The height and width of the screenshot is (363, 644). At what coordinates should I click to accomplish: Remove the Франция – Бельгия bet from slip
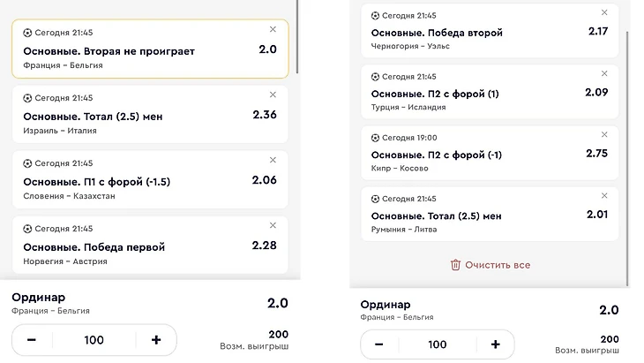click(x=273, y=30)
